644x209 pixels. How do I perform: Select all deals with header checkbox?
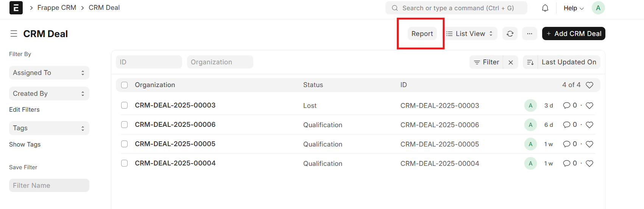pos(125,85)
